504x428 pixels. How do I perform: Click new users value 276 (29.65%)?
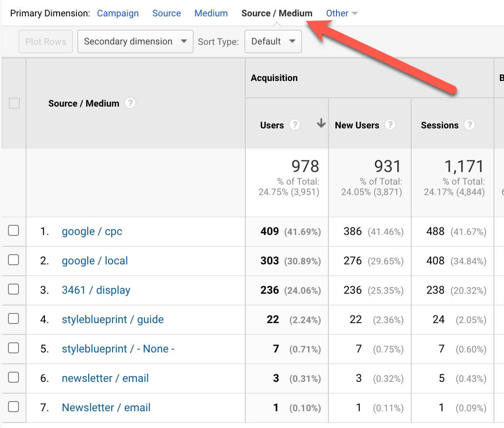click(373, 261)
